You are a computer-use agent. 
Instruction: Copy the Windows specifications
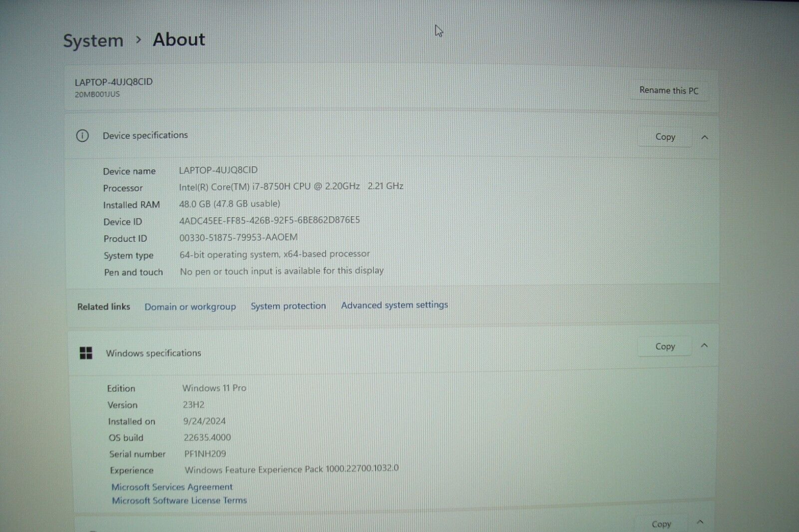coord(665,346)
